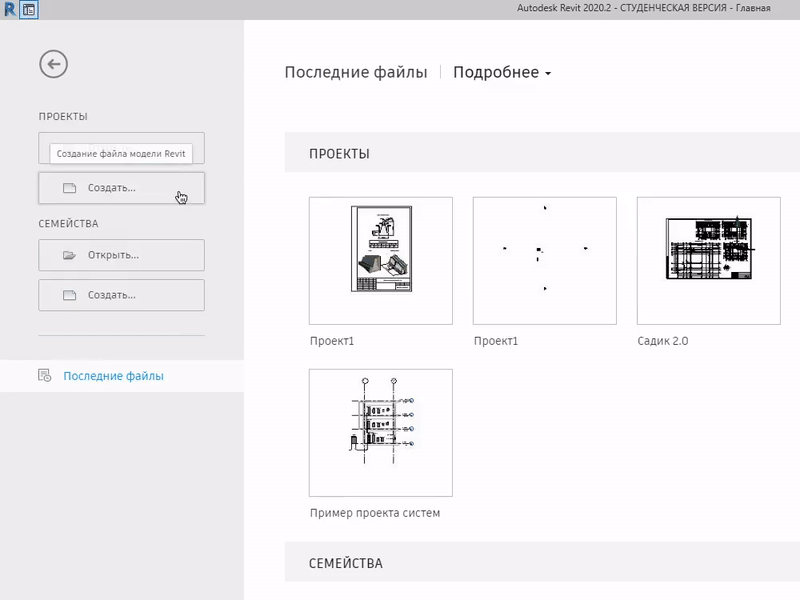Select the Последние файлы heading tab
The height and width of the screenshot is (600, 800).
355,73
